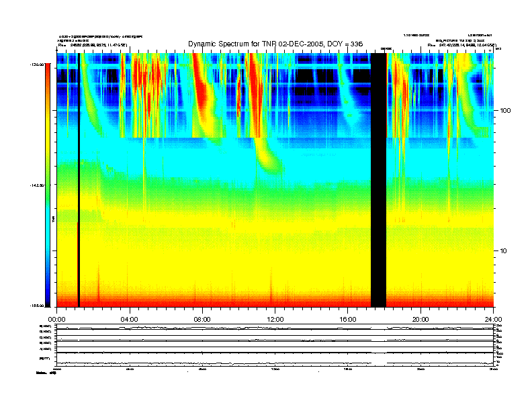Viewport: 532px width, 411px height.
Task: Click the thin black vertical line near 01:00
Action: click(x=79, y=180)
